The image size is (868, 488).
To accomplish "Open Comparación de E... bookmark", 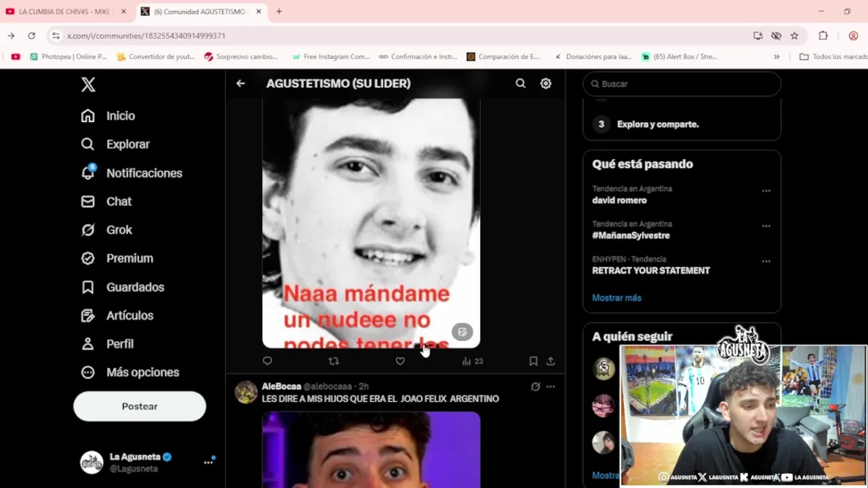I will [x=504, y=57].
